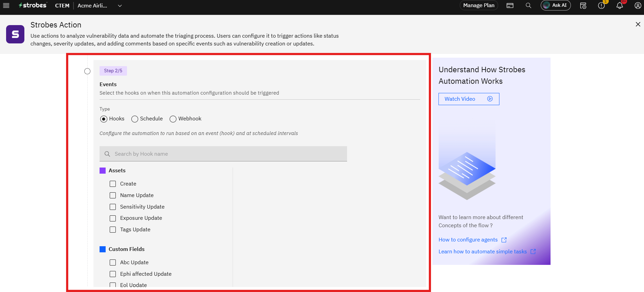This screenshot has height=292, width=644.
Task: Open the hamburger navigation menu
Action: coord(6,5)
